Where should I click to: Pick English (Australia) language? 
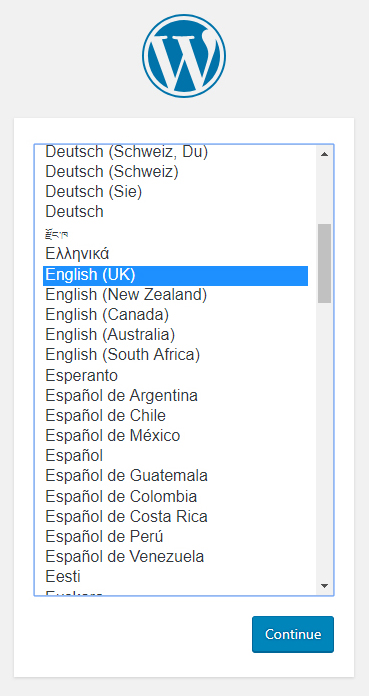[175, 334]
